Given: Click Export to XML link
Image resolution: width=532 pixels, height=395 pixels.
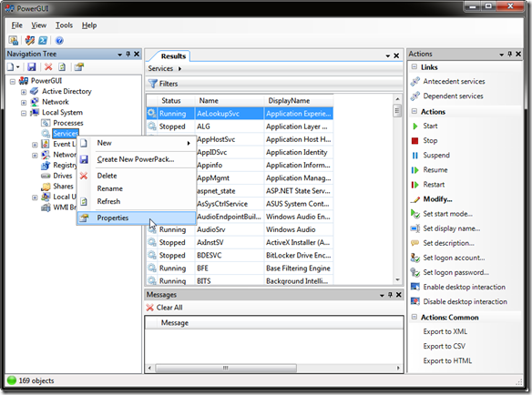Looking at the screenshot, I should coord(445,331).
